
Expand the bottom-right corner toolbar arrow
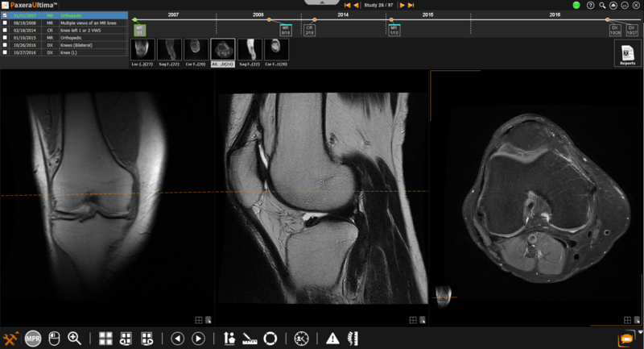(x=640, y=333)
